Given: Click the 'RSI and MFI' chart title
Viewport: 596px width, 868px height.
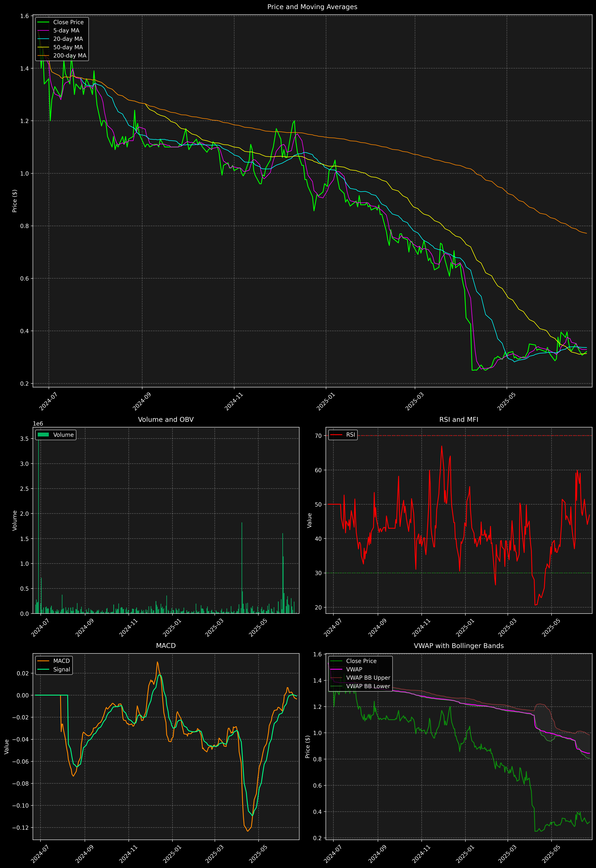Looking at the screenshot, I should [x=459, y=419].
